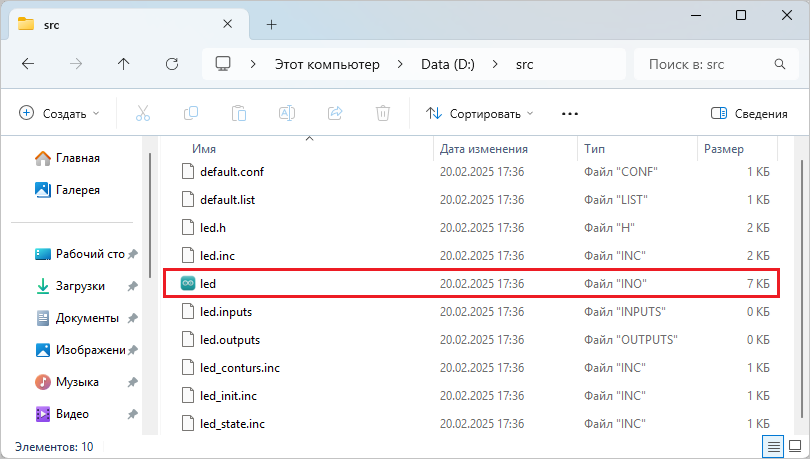This screenshot has height=459, width=810.
Task: Expand the Сортировать sort options
Action: [480, 113]
